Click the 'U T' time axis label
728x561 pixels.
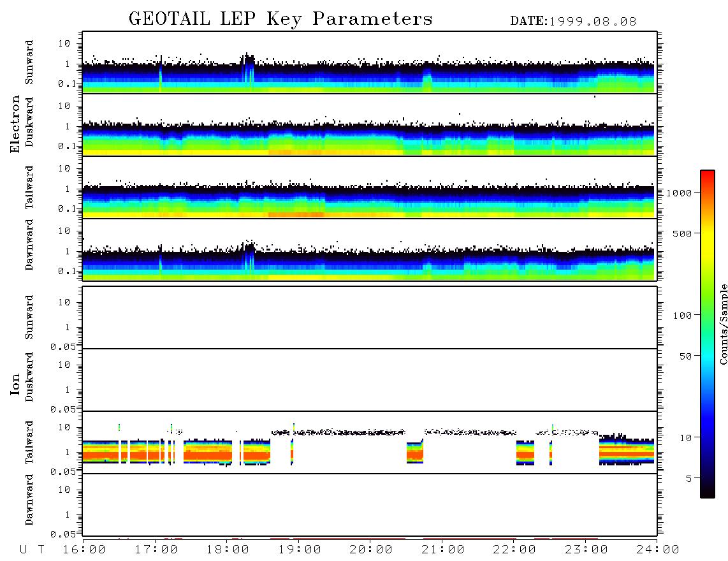pos(32,550)
